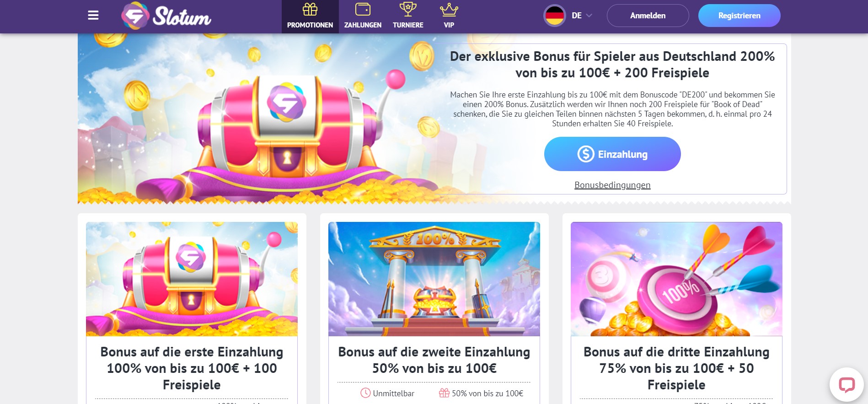Image resolution: width=868 pixels, height=404 pixels.
Task: Switch to the Turniere tab
Action: coord(408,17)
